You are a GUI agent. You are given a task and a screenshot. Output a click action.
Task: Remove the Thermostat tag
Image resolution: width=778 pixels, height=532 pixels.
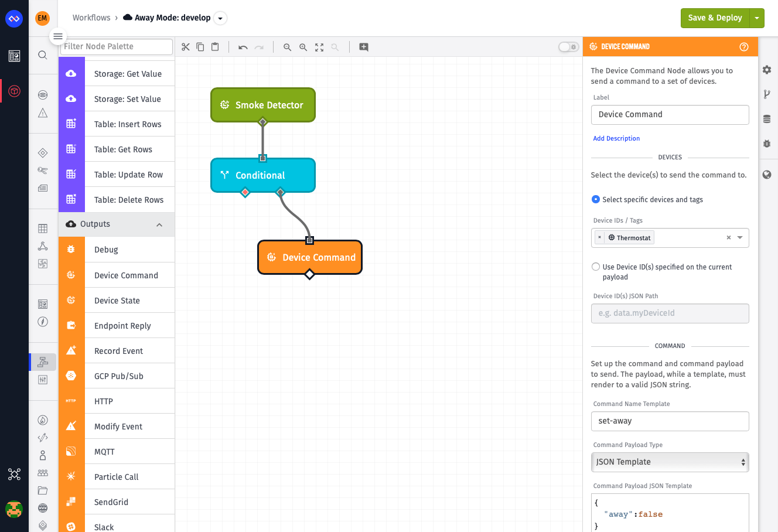click(599, 237)
